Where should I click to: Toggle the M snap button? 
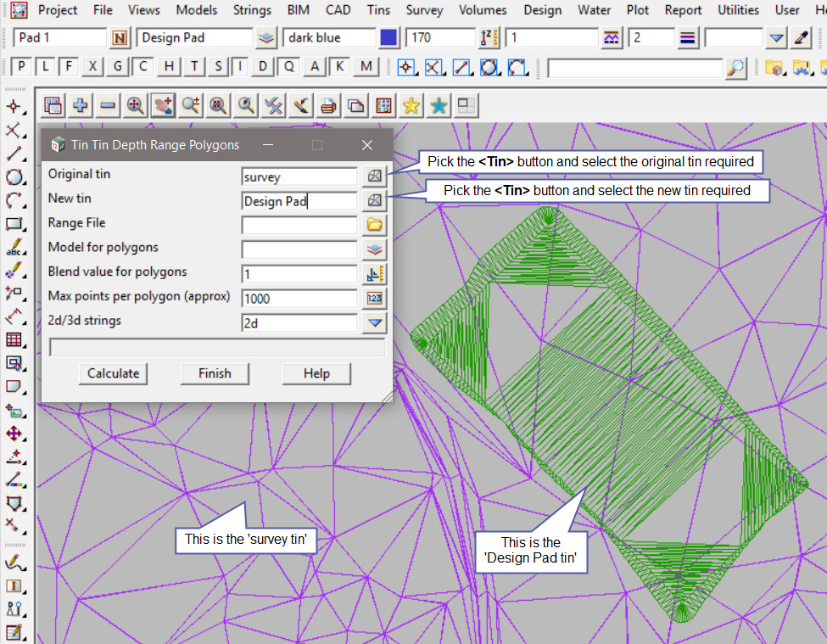point(366,67)
